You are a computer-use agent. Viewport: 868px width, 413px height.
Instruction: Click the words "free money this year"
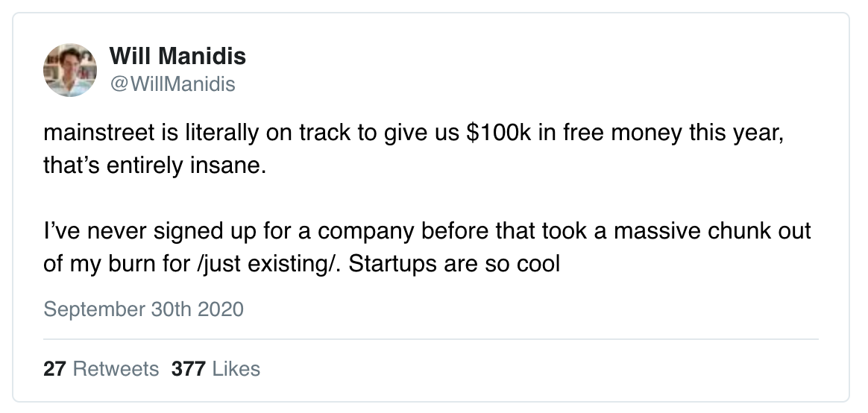pyautogui.click(x=673, y=134)
